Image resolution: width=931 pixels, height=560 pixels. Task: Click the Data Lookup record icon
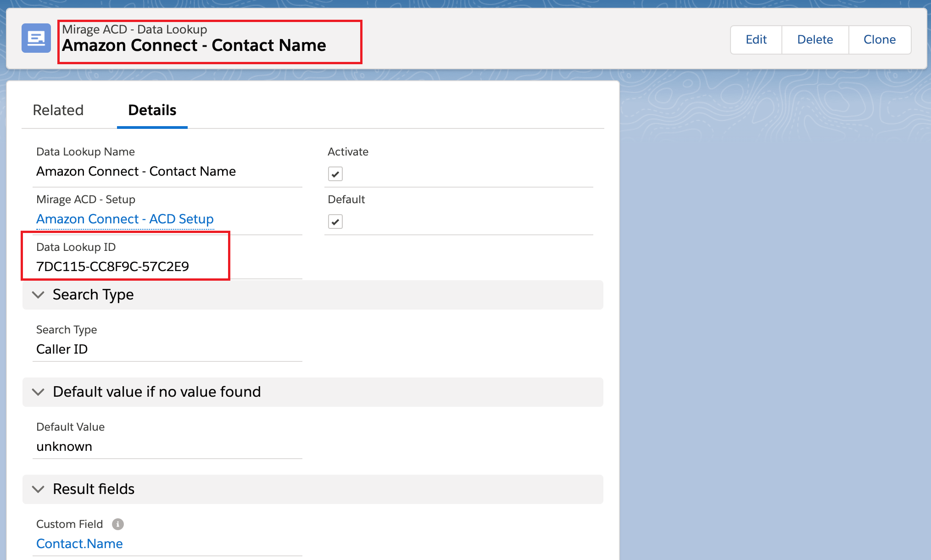click(36, 38)
